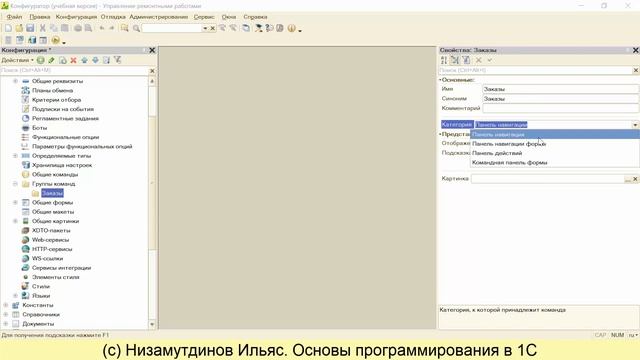
Task: Select Панель действий option in list
Action: point(555,153)
